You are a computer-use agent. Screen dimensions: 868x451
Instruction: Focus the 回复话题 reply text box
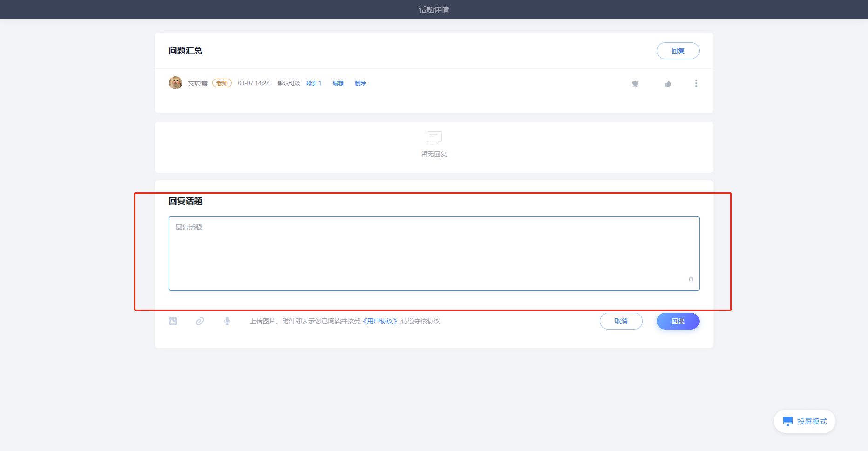coord(434,254)
